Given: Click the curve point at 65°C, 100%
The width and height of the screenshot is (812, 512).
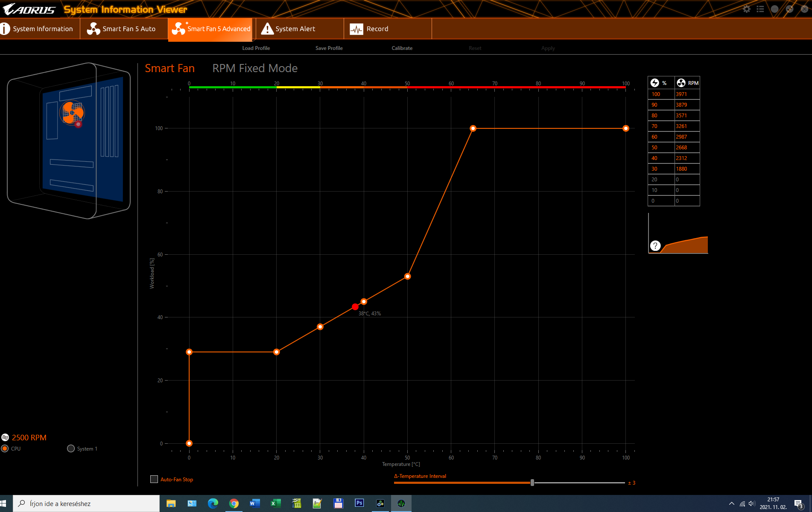Looking at the screenshot, I should (473, 128).
